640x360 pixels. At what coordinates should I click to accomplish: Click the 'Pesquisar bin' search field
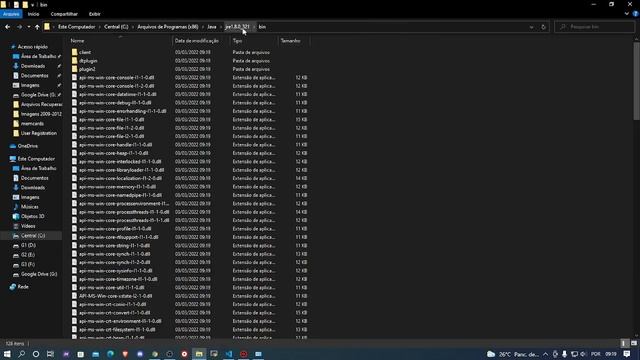[x=594, y=27]
